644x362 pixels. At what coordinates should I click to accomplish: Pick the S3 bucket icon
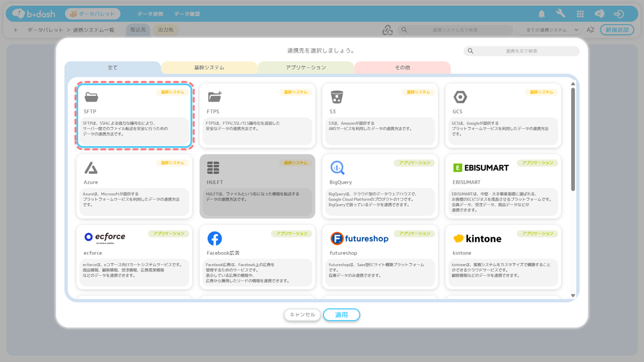337,97
